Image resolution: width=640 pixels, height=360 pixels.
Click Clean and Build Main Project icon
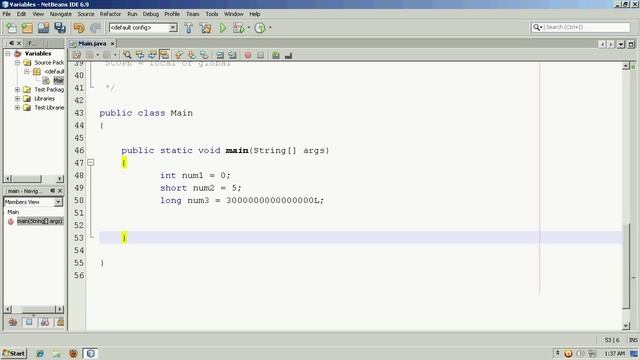tap(205, 28)
